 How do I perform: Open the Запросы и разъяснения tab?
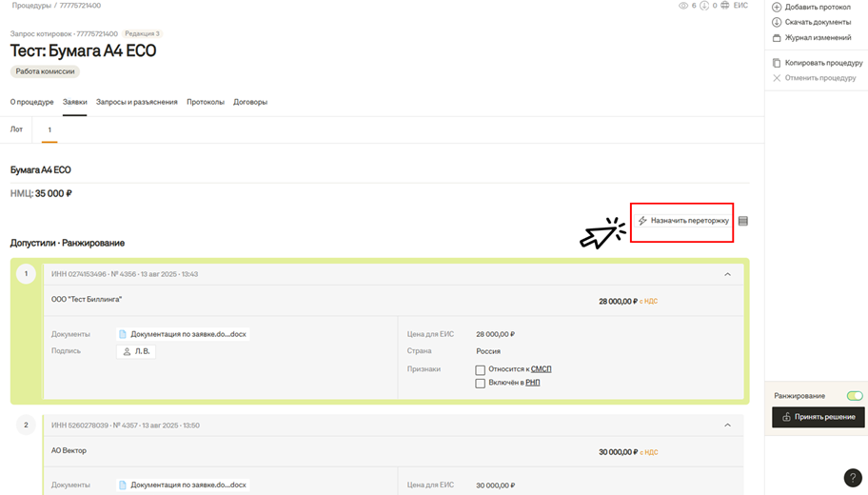click(x=137, y=102)
